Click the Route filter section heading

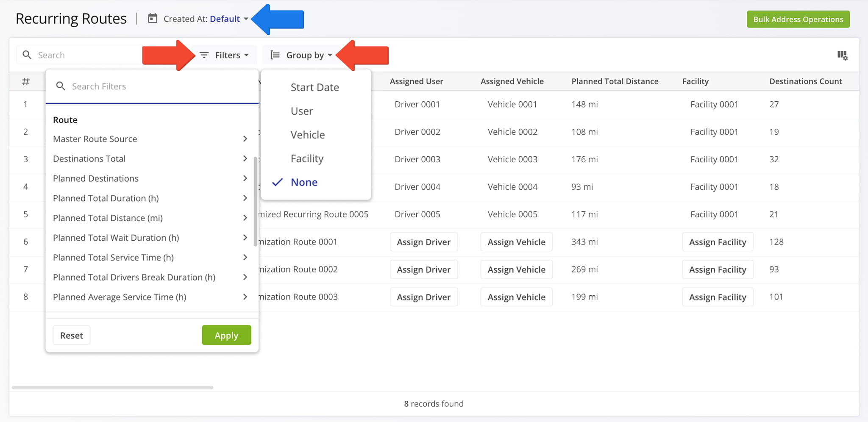pos(65,120)
